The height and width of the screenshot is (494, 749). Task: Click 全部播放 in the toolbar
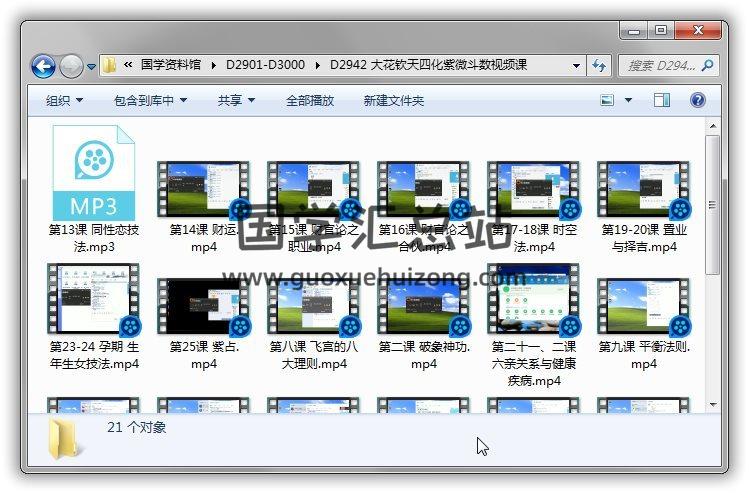310,100
